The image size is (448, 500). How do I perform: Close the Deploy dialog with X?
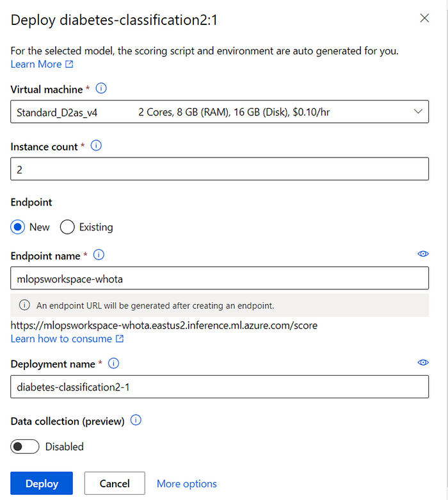424,18
